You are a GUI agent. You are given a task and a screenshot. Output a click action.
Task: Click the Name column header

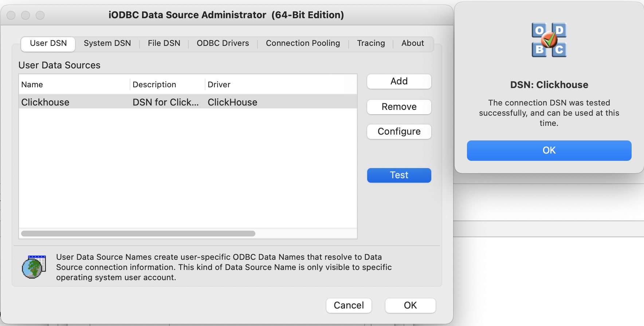tap(74, 84)
